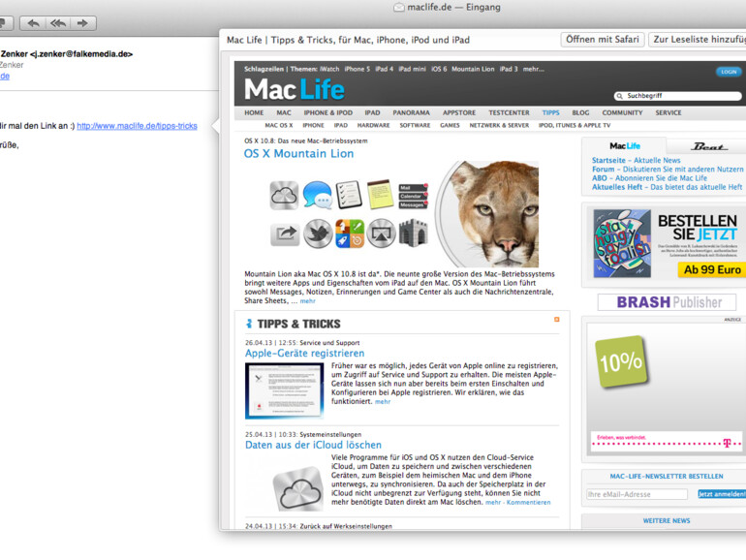Select the TIPPS nav item

click(550, 112)
